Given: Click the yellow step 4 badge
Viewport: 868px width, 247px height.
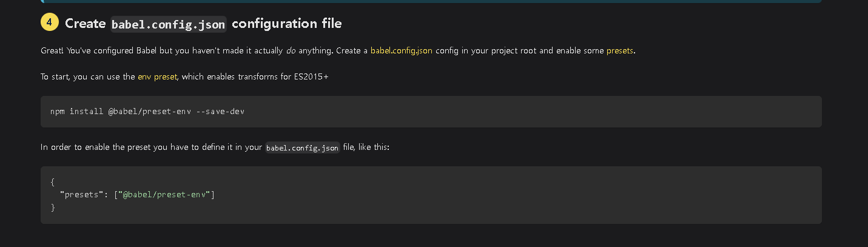Looking at the screenshot, I should click(50, 23).
